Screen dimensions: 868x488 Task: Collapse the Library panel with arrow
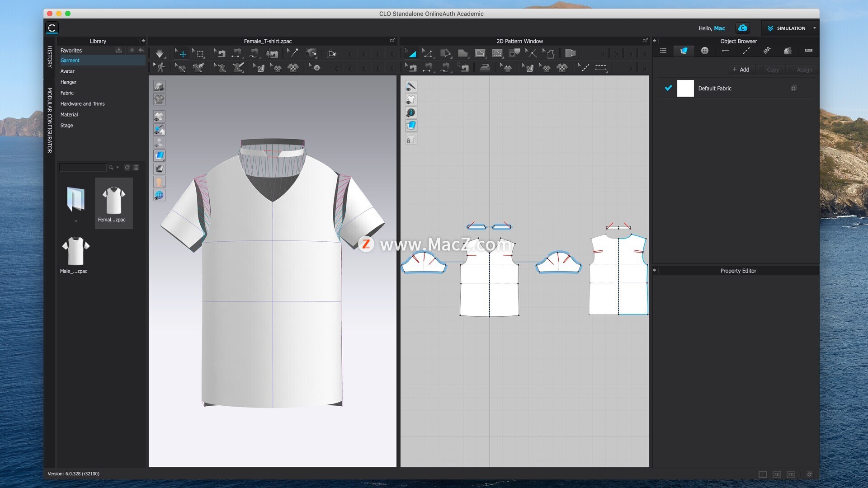tap(143, 41)
